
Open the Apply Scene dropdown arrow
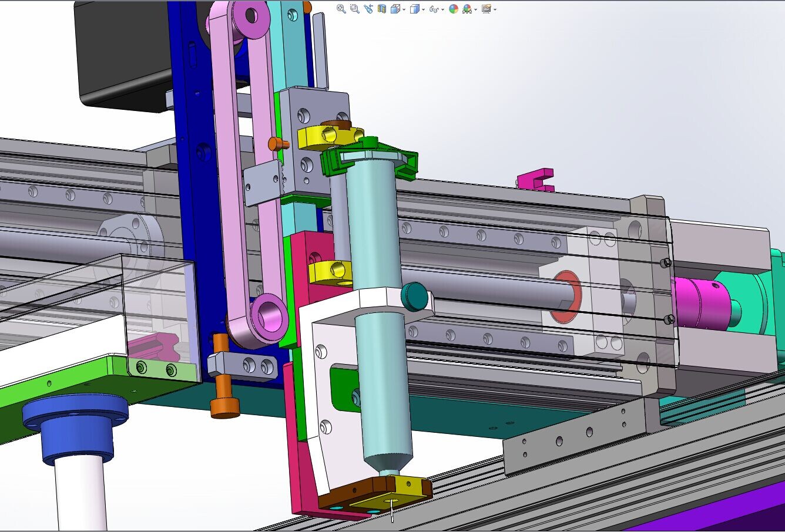[475, 9]
